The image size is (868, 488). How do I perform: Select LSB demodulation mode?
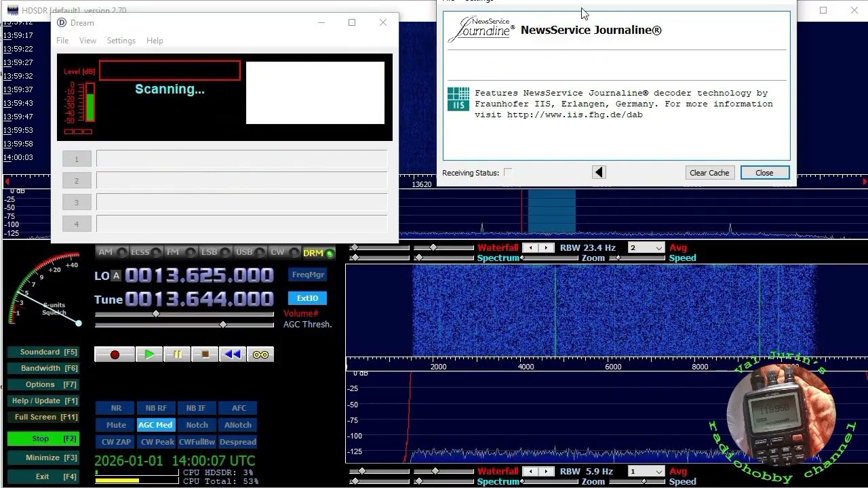(x=214, y=252)
